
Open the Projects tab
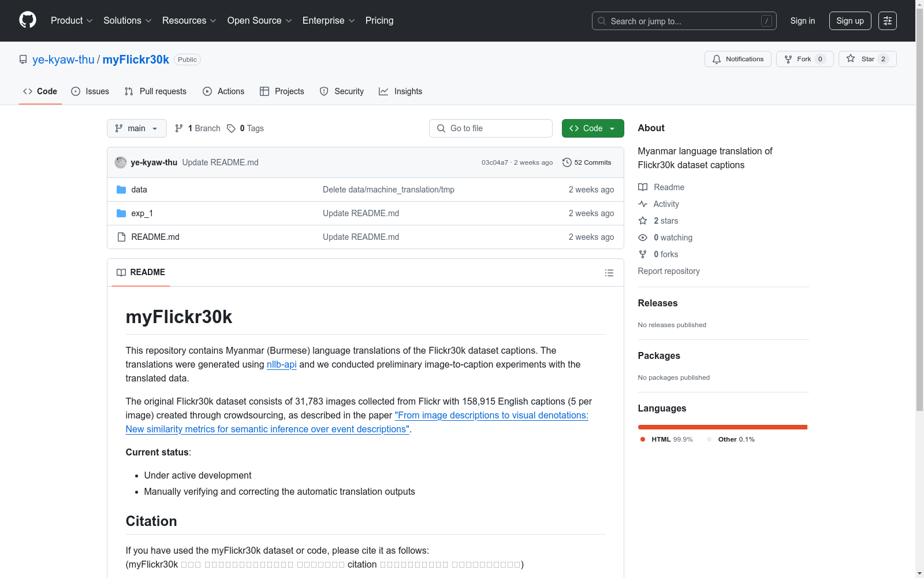click(x=282, y=91)
